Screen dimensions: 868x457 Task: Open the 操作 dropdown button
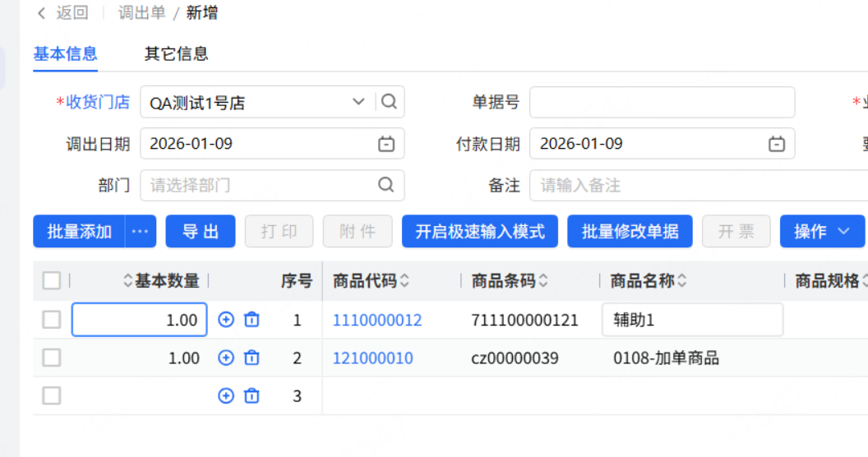click(822, 231)
